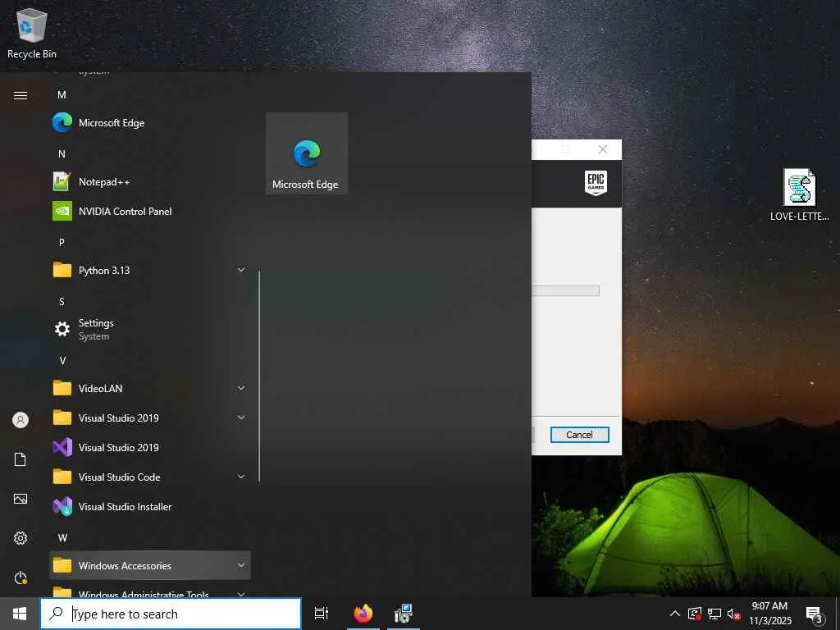The image size is (840, 630).
Task: Expand the VideoLAN folder chevron
Action: [x=241, y=388]
